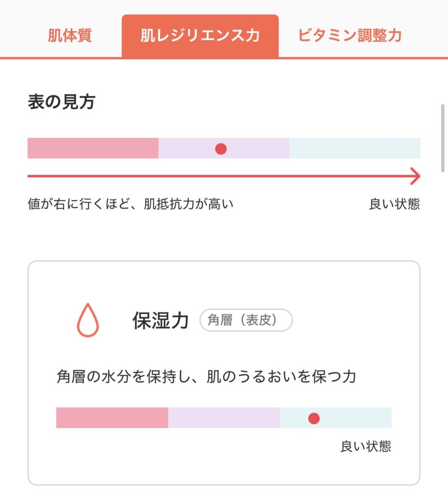Click light blue segment of legend bar

[355, 149]
